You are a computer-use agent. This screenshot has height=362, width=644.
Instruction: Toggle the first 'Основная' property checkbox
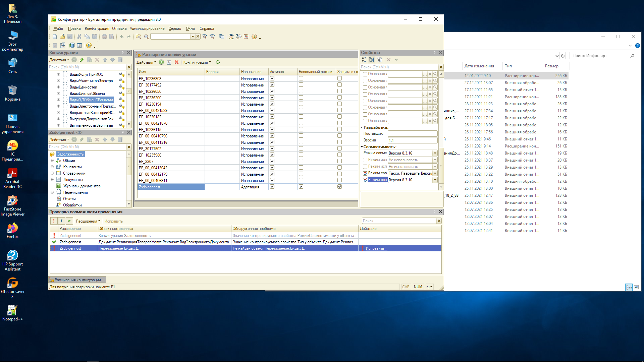[365, 74]
